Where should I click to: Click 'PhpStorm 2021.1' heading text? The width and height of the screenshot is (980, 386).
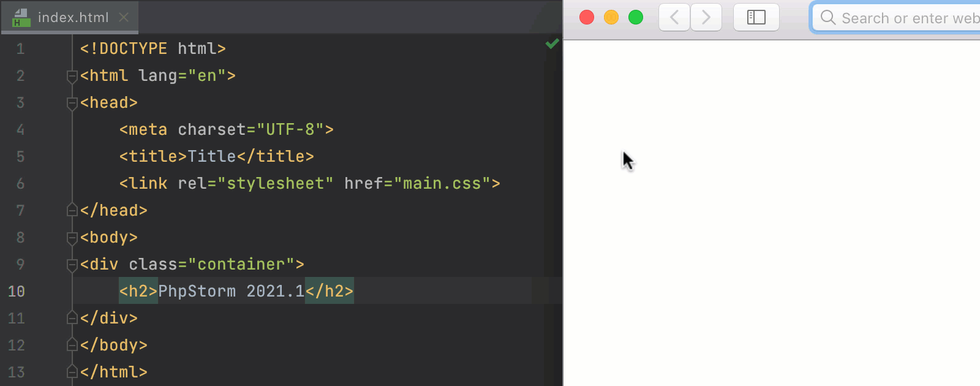click(x=232, y=291)
